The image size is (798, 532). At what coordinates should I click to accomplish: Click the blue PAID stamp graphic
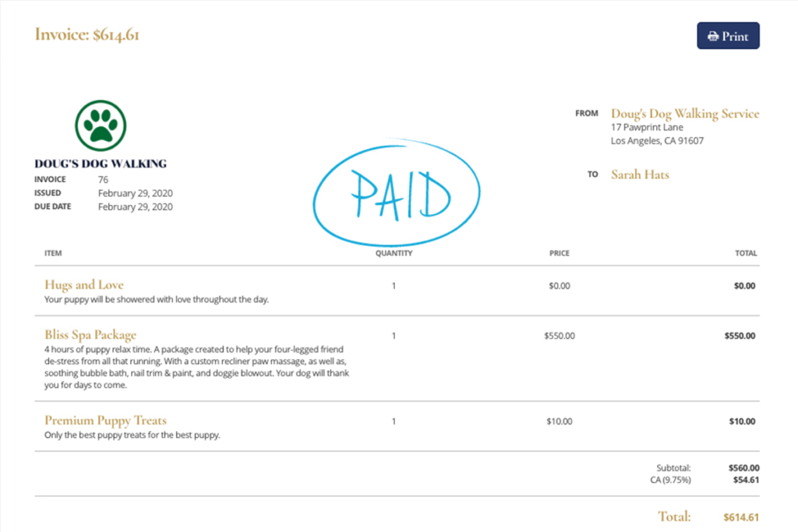(396, 191)
